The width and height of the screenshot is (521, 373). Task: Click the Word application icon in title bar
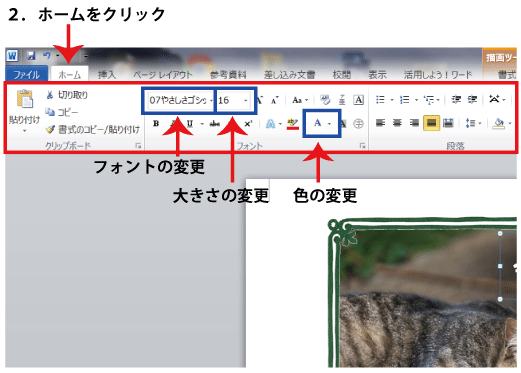pyautogui.click(x=12, y=55)
